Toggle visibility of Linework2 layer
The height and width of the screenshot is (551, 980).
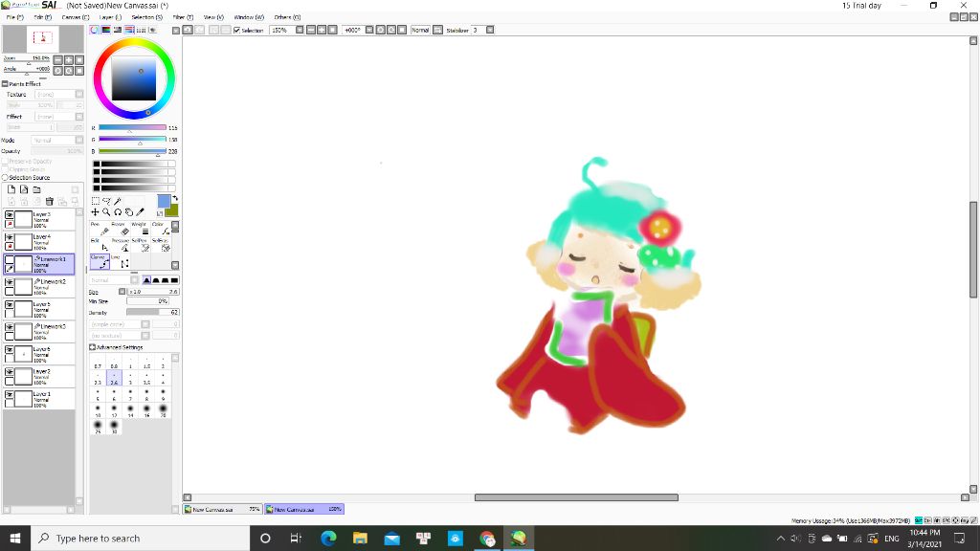10,282
